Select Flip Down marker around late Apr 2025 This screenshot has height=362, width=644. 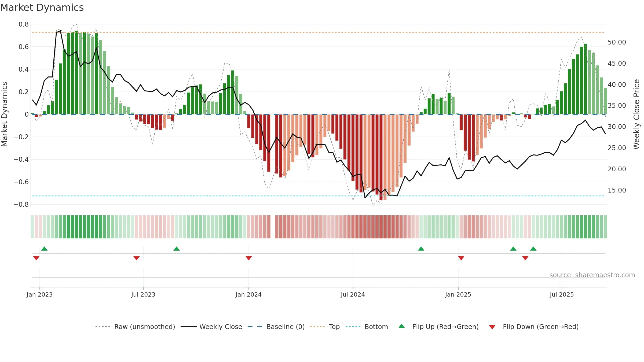pos(525,258)
